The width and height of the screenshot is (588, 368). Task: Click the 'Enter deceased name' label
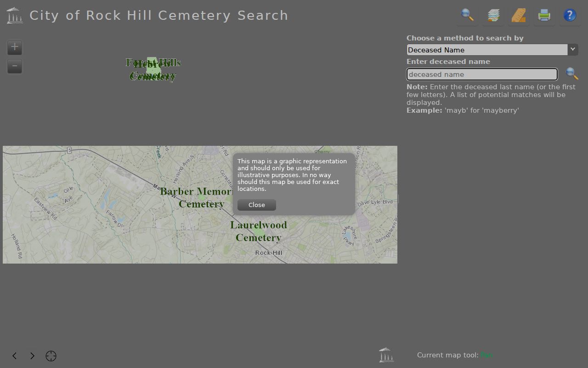pos(448,62)
